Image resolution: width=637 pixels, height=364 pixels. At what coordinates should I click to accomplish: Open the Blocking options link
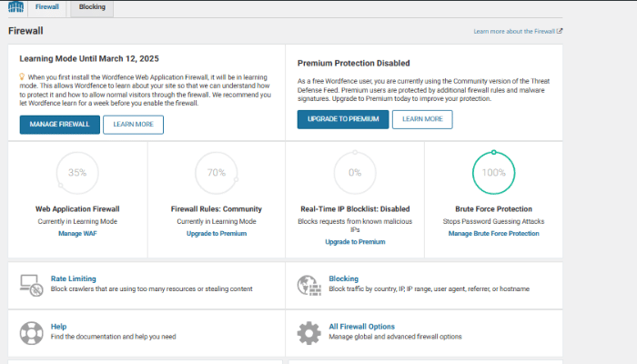pyautogui.click(x=344, y=278)
